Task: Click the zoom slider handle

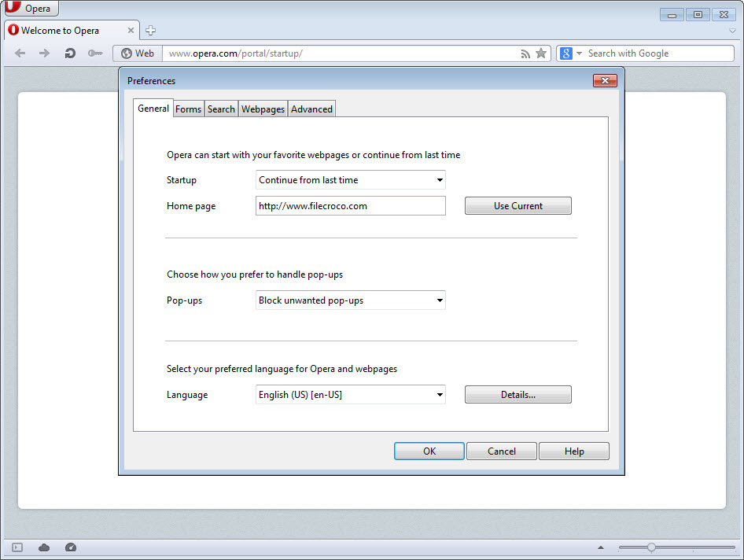Action: click(651, 547)
